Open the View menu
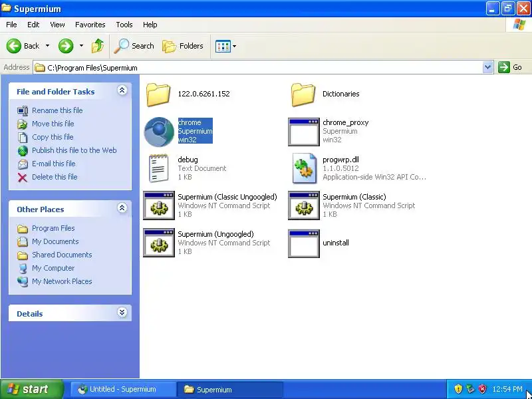 pos(57,25)
